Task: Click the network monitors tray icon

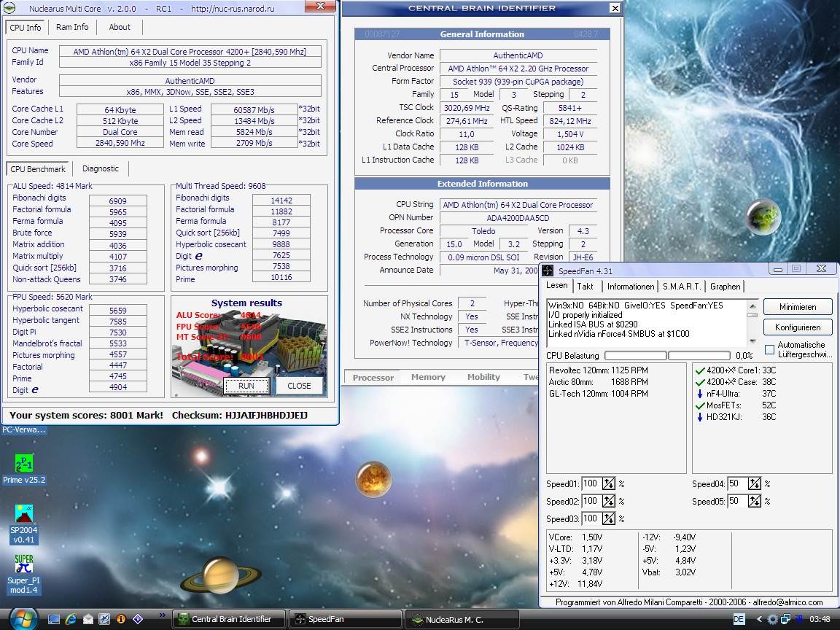Action: 785,619
